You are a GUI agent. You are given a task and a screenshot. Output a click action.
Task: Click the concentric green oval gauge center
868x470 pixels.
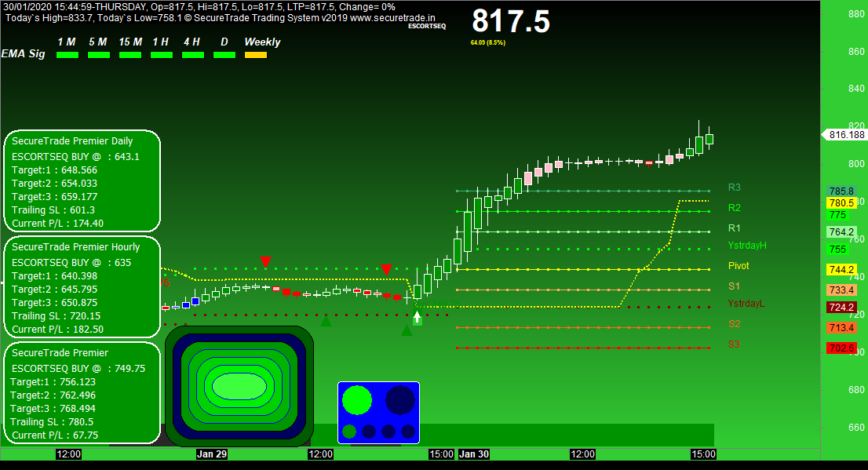click(x=239, y=386)
